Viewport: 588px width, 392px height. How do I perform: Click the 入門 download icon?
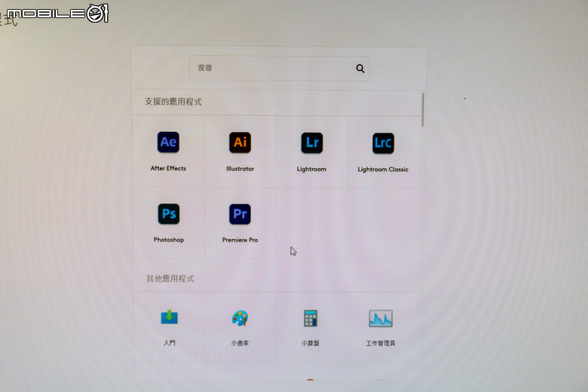[169, 317]
